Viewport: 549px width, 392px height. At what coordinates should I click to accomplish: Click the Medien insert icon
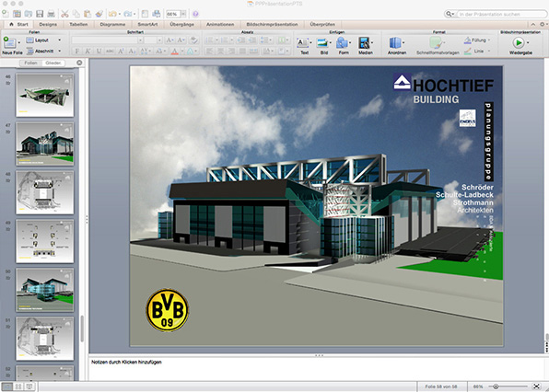point(365,46)
